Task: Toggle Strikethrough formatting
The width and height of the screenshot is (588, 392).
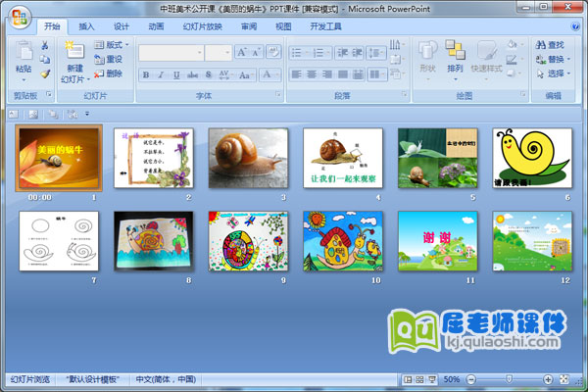Action: point(192,75)
